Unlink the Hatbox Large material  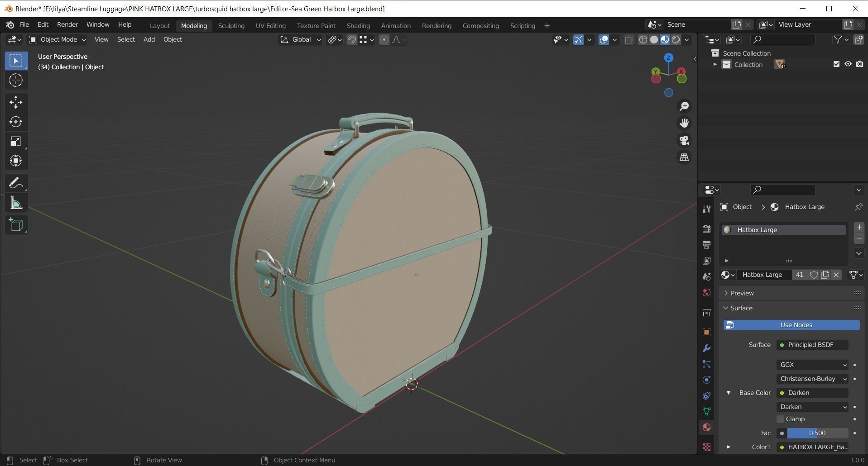pos(836,275)
